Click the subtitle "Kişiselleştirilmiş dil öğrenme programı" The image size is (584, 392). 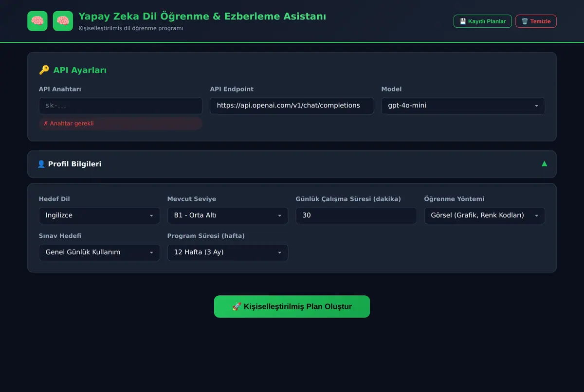[131, 28]
